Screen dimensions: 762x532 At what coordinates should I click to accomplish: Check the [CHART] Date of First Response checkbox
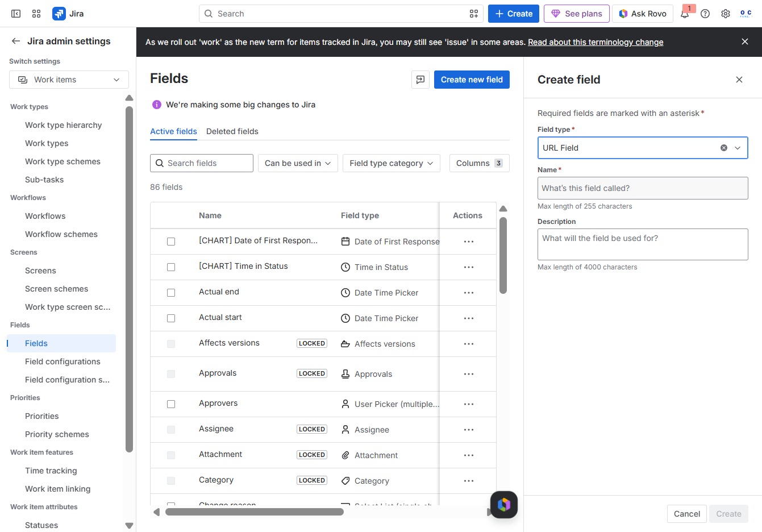tap(171, 242)
